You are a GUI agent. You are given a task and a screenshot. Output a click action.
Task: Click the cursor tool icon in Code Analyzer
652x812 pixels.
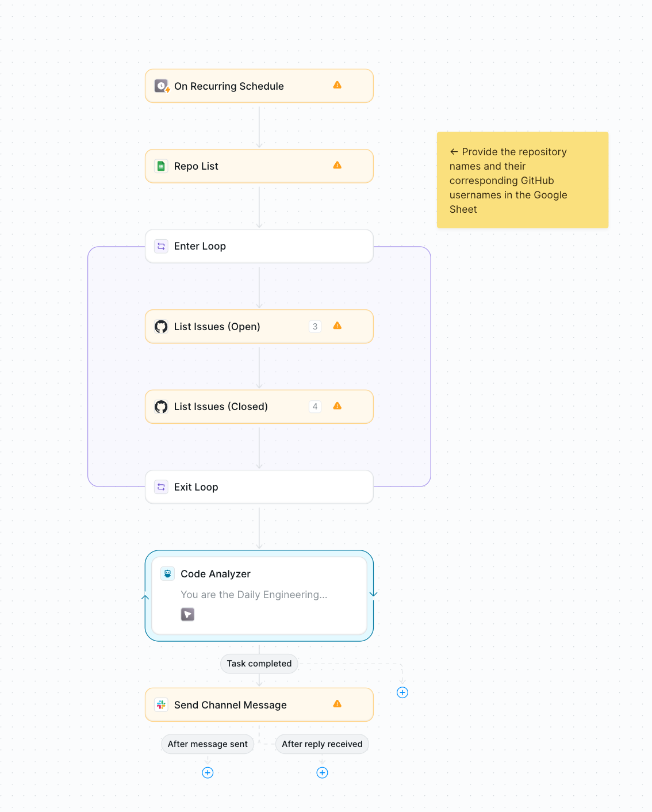187,614
